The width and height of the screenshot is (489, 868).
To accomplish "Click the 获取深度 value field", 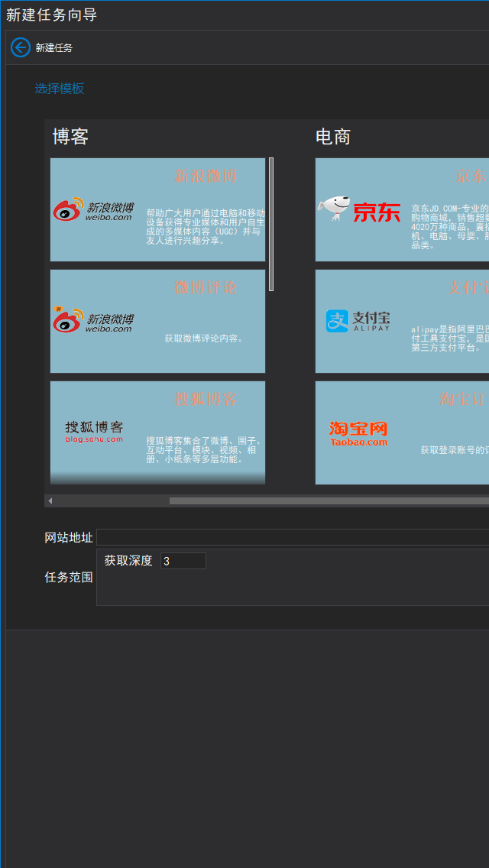I will (x=183, y=561).
